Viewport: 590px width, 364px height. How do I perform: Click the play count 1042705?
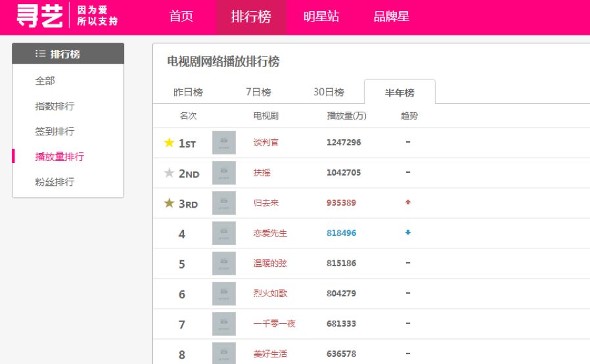344,172
